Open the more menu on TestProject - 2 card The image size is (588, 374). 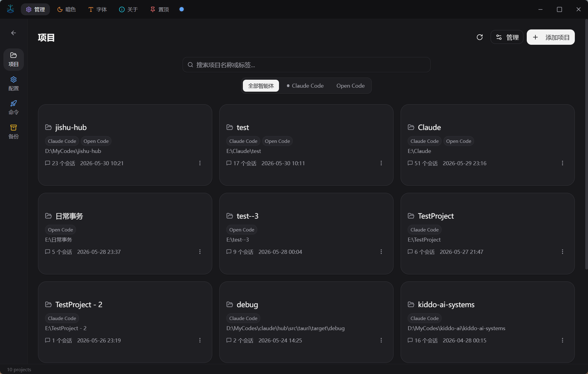point(200,340)
